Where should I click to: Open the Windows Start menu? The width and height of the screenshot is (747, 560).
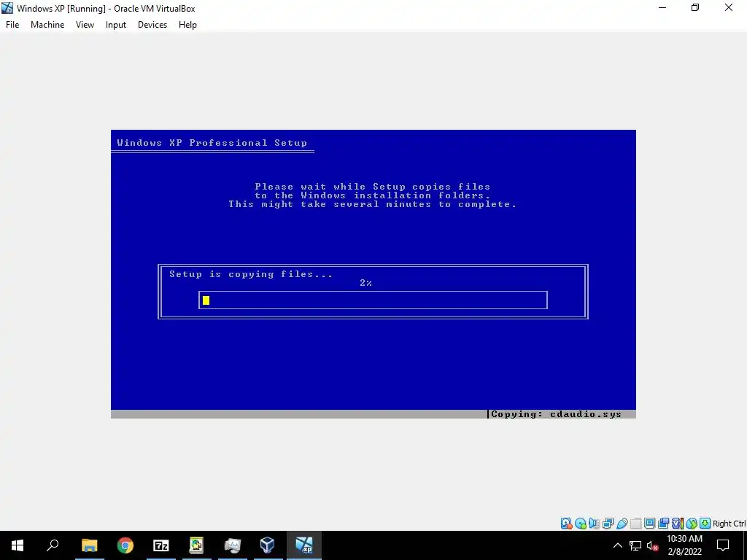18,545
